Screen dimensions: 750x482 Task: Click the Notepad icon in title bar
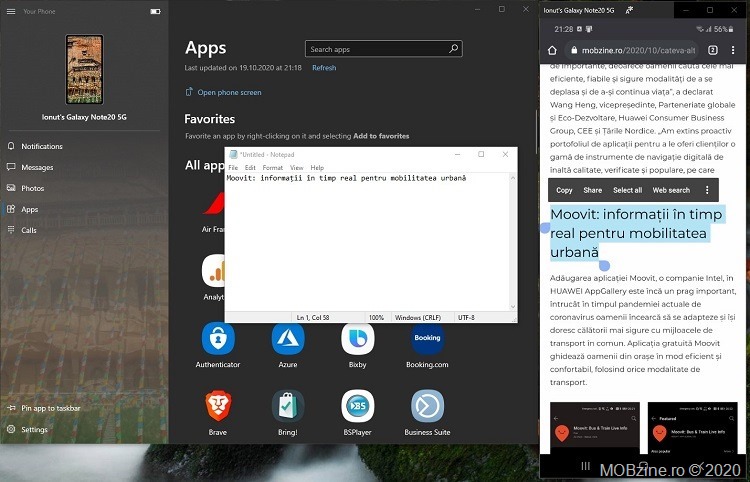pos(233,154)
